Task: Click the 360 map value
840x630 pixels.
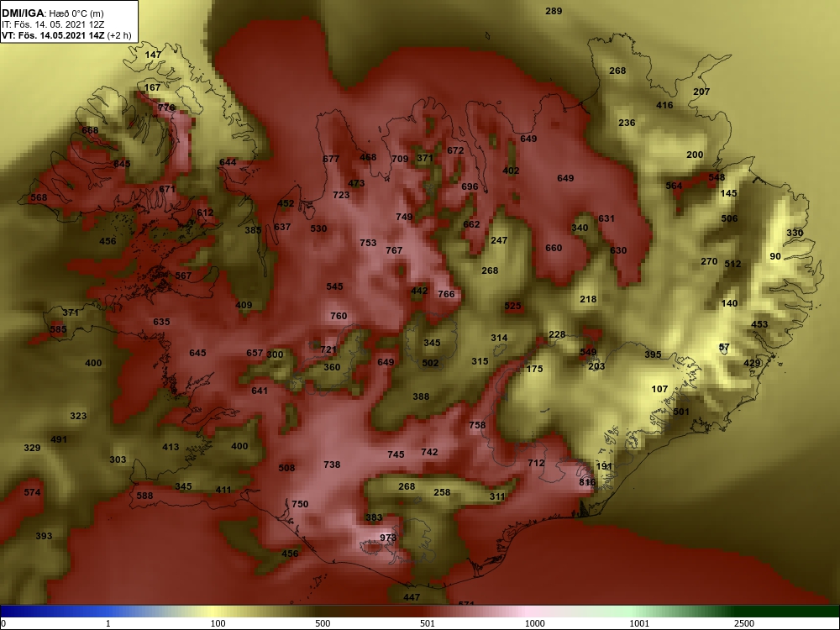Action: click(x=332, y=367)
